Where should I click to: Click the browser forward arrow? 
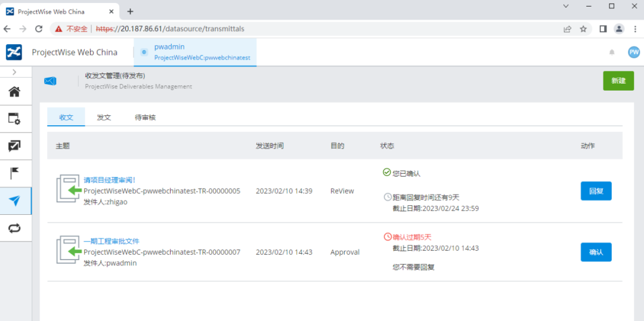click(x=23, y=29)
